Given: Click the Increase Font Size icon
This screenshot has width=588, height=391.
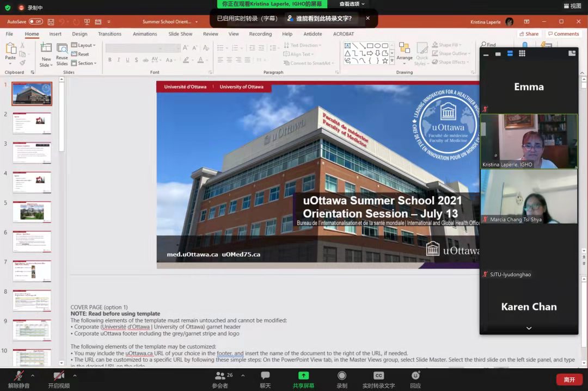Looking at the screenshot, I should point(185,47).
